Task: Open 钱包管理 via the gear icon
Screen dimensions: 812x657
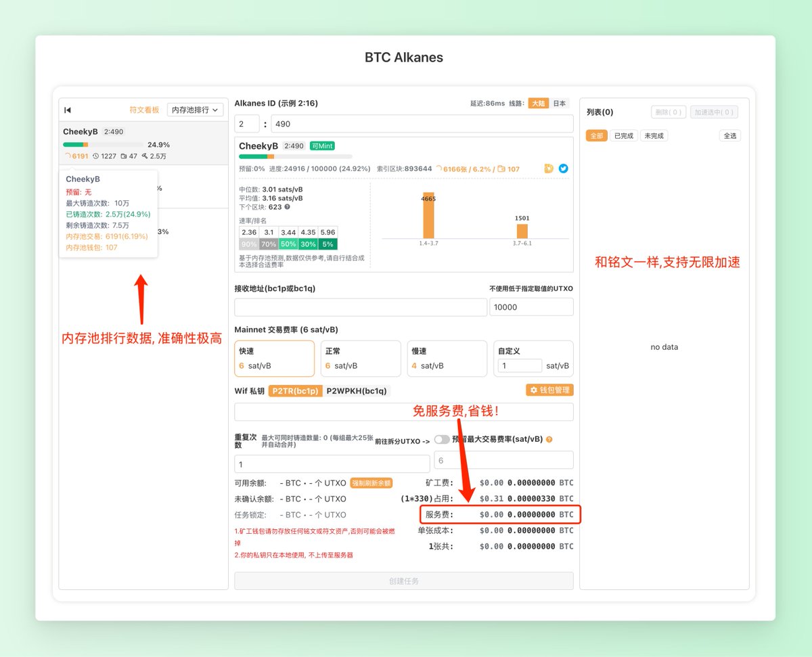Action: pyautogui.click(x=550, y=390)
